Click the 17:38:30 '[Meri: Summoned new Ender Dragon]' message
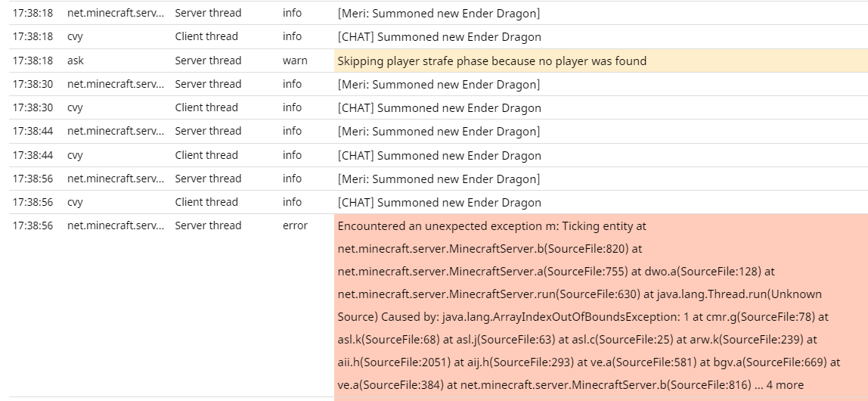Image resolution: width=868 pixels, height=401 pixels. tap(439, 84)
